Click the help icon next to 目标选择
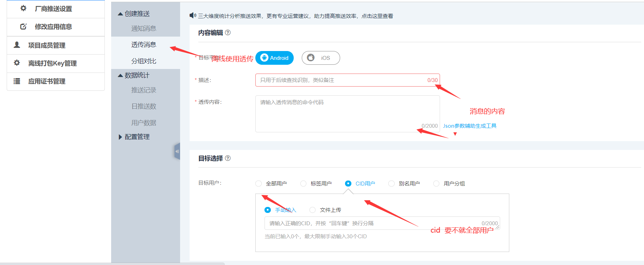 [x=228, y=158]
